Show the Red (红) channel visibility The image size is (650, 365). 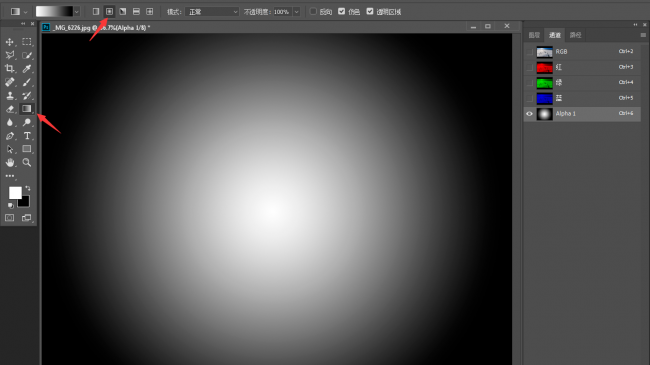[x=529, y=67]
